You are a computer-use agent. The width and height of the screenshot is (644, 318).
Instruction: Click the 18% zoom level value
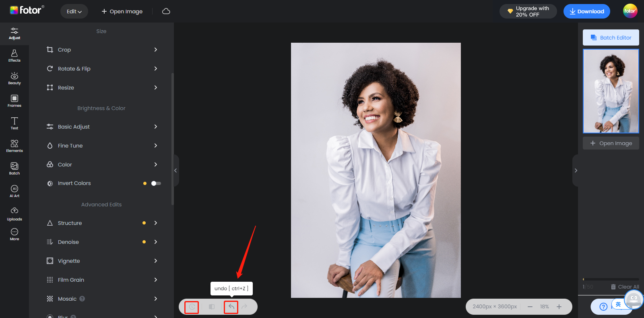(545, 307)
